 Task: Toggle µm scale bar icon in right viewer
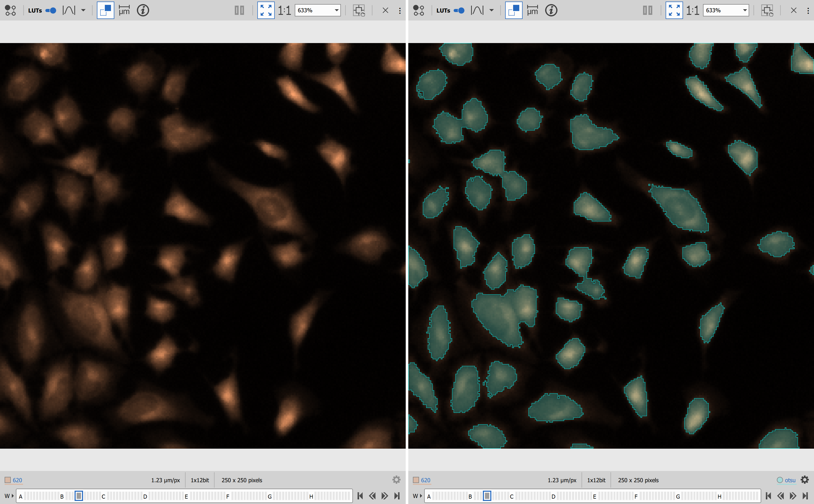pos(532,10)
